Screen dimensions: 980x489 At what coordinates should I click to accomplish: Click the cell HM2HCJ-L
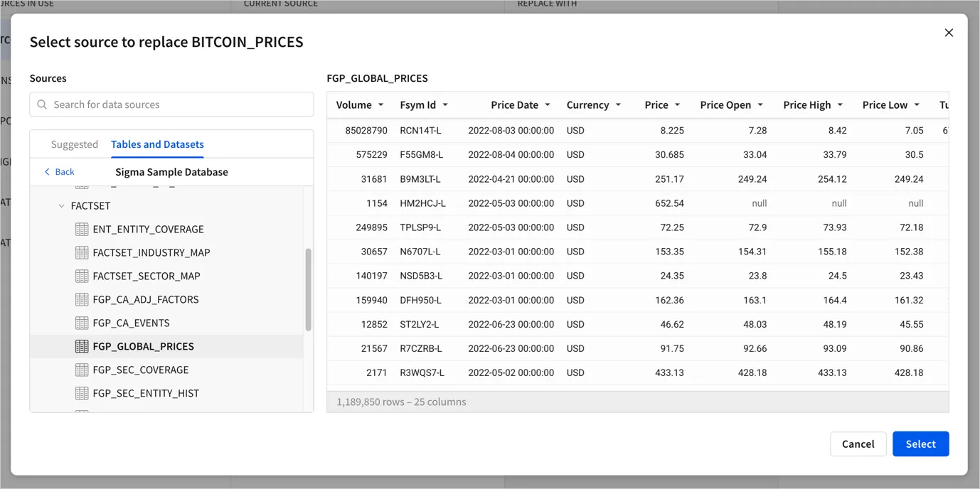[423, 203]
